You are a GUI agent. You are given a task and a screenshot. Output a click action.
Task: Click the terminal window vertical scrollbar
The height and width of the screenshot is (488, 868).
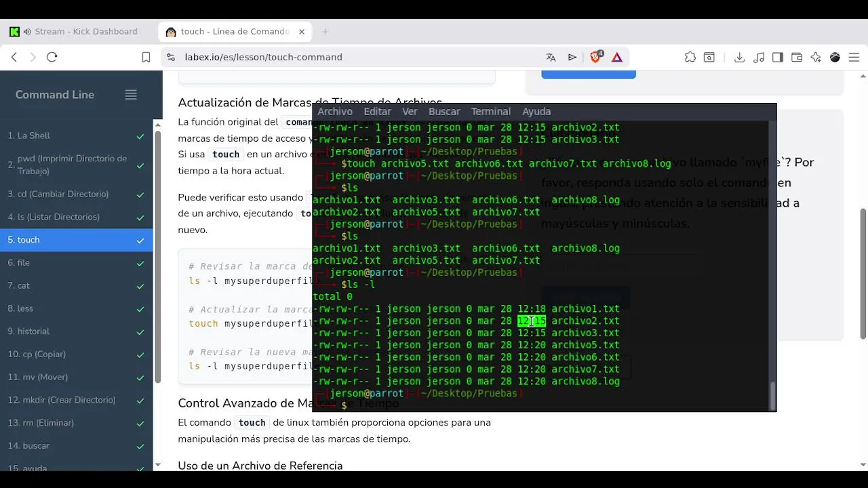(x=772, y=396)
